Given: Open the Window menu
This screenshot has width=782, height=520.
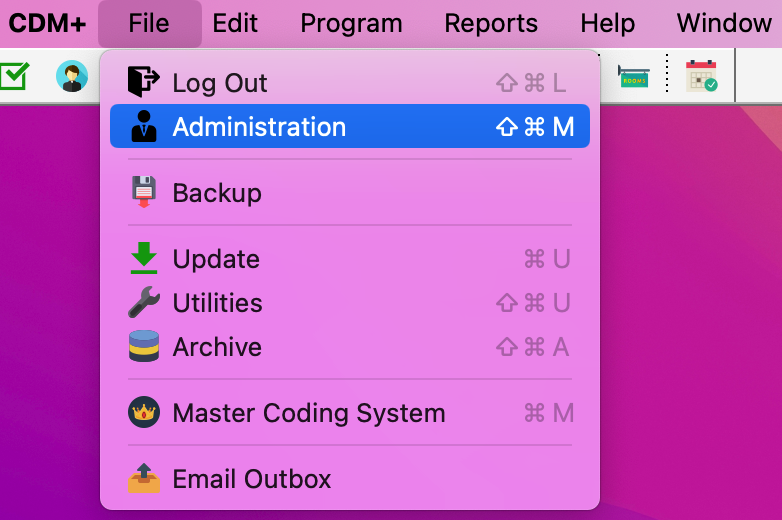Looking at the screenshot, I should click(724, 23).
